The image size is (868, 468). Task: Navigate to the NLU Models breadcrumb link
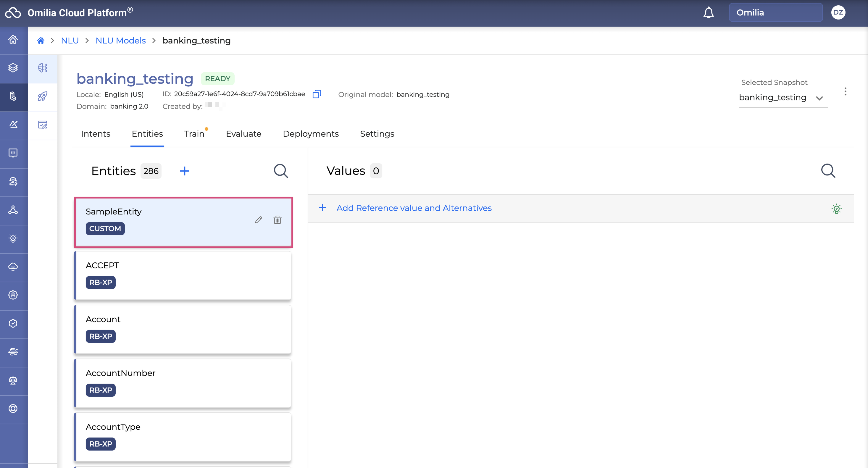(120, 41)
